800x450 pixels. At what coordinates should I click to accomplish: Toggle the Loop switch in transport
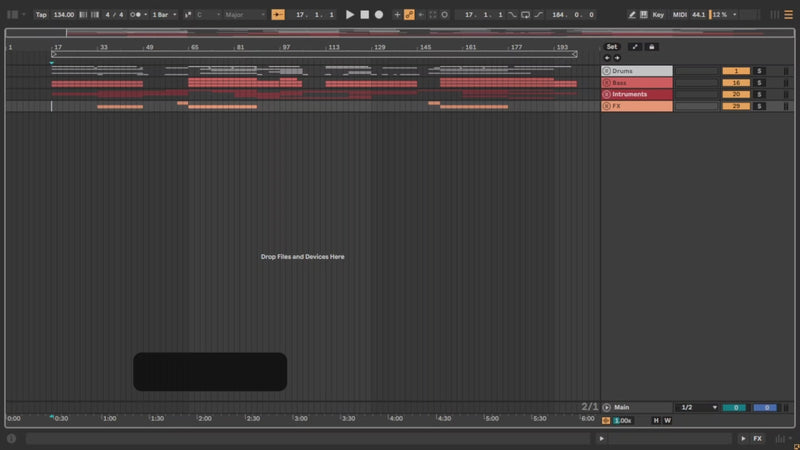tap(526, 15)
